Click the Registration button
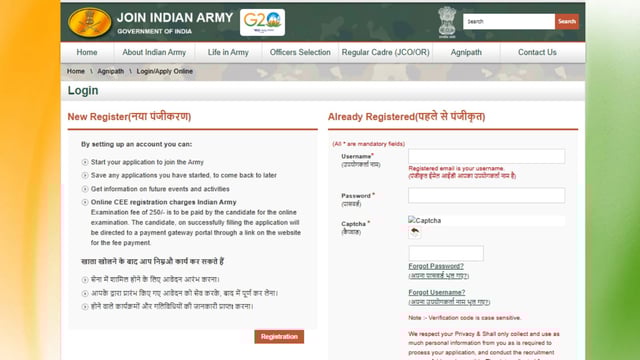The image size is (640, 360). tap(279, 337)
